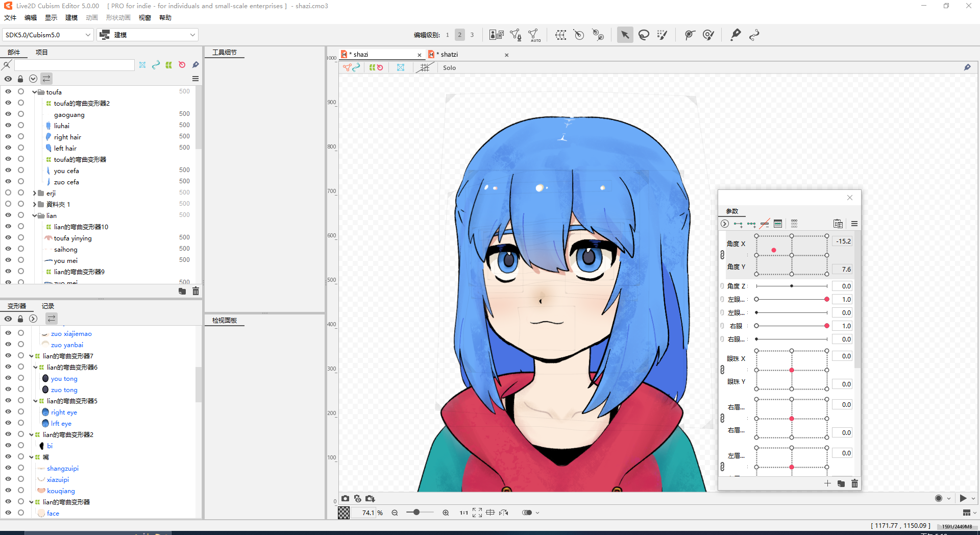The width and height of the screenshot is (980, 535).
Task: Open the parameter panel hamburger menu
Action: pos(854,224)
